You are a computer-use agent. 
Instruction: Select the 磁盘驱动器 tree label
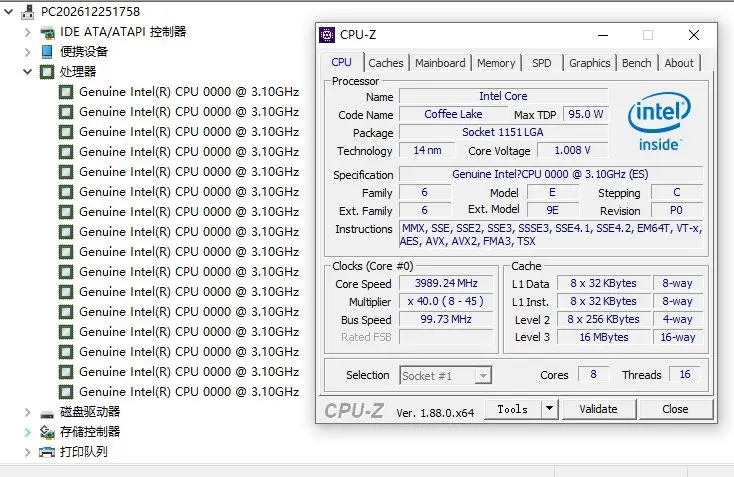90,412
